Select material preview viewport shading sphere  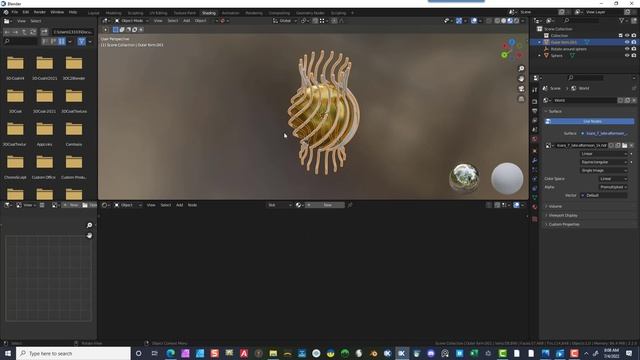click(510, 21)
